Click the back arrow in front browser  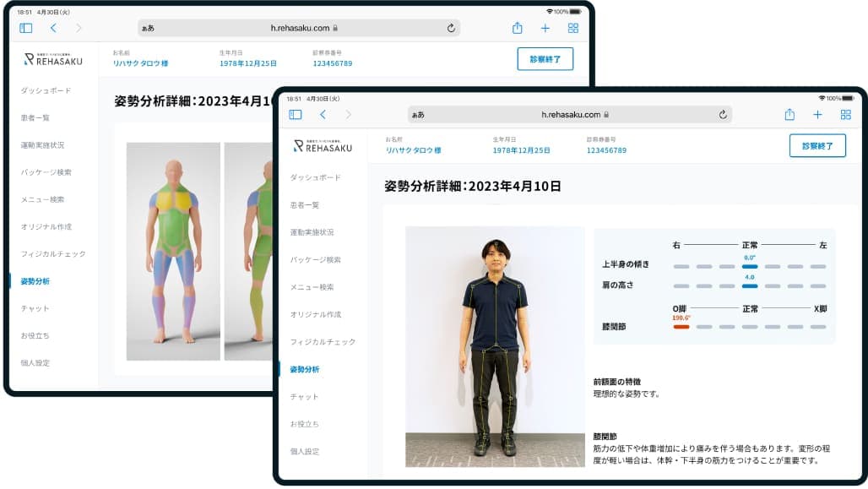323,115
